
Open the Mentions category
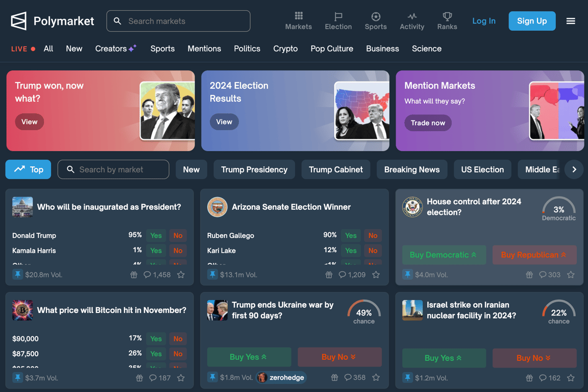[204, 49]
